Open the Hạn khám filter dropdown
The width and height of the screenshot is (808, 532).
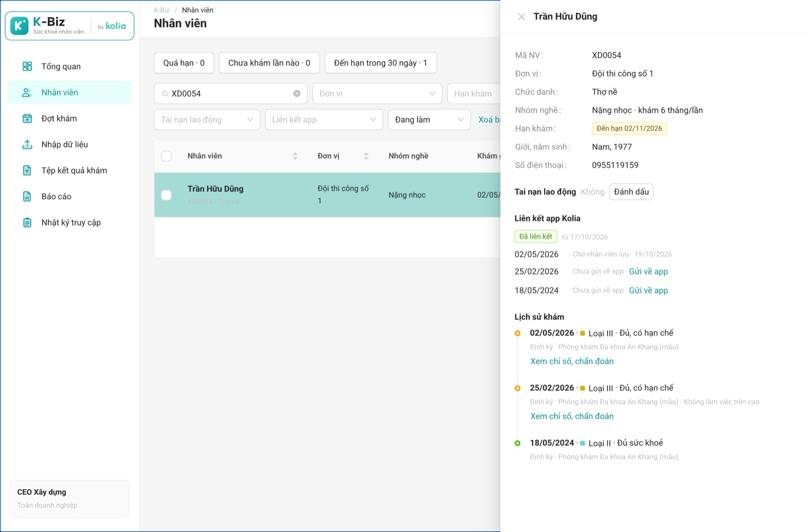pyautogui.click(x=474, y=93)
